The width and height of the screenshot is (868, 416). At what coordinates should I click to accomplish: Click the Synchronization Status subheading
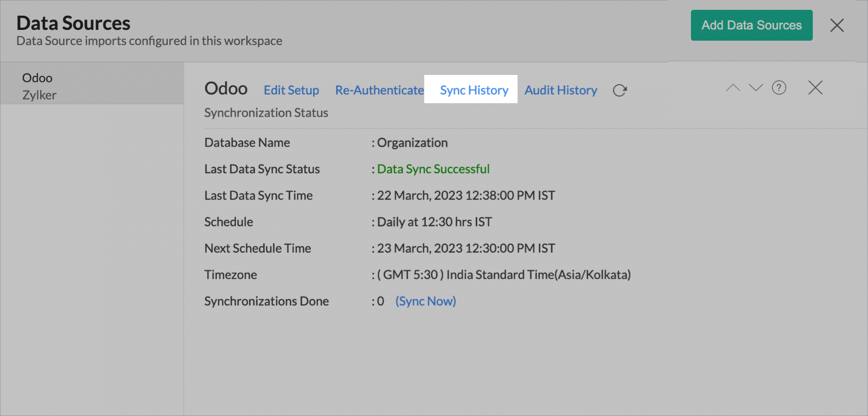click(266, 113)
